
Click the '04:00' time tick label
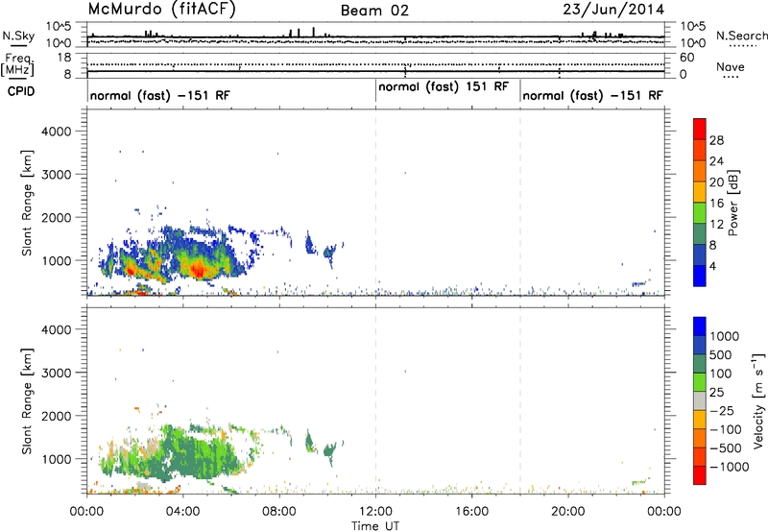pyautogui.click(x=182, y=512)
